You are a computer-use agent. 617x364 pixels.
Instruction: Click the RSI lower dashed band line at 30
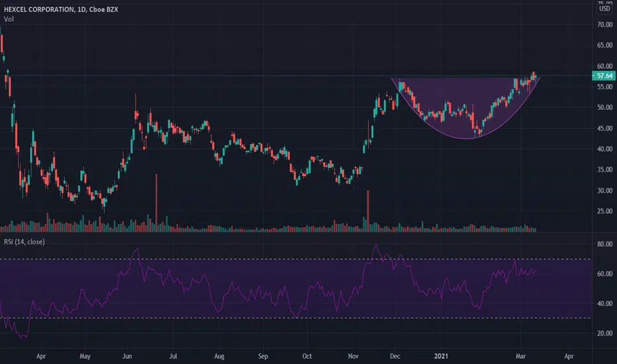pos(295,318)
